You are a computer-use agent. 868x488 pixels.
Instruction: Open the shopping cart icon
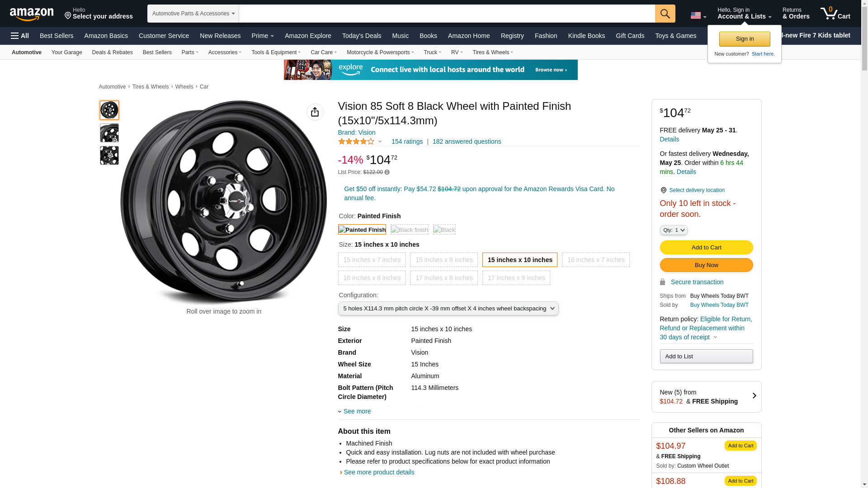[835, 14]
